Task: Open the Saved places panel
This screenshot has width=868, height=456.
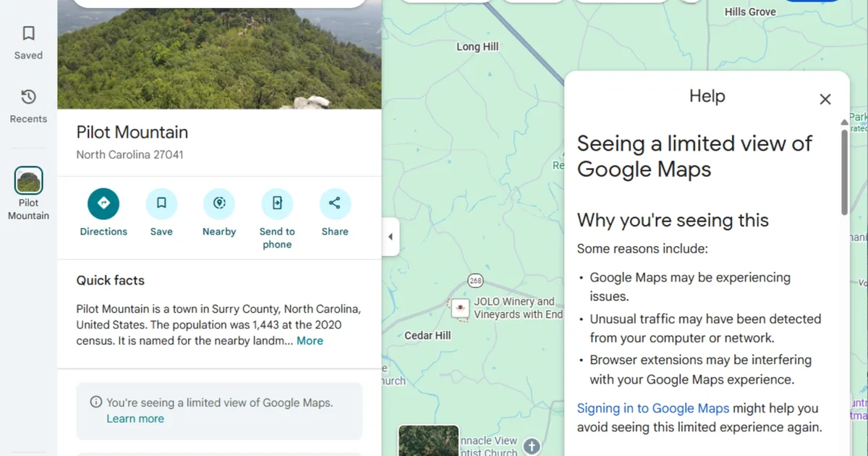Action: point(28,41)
